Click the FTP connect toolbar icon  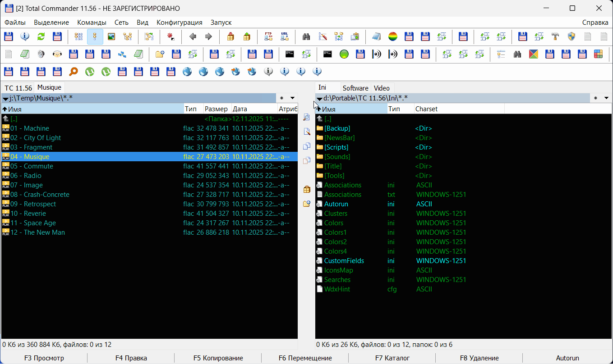[268, 37]
